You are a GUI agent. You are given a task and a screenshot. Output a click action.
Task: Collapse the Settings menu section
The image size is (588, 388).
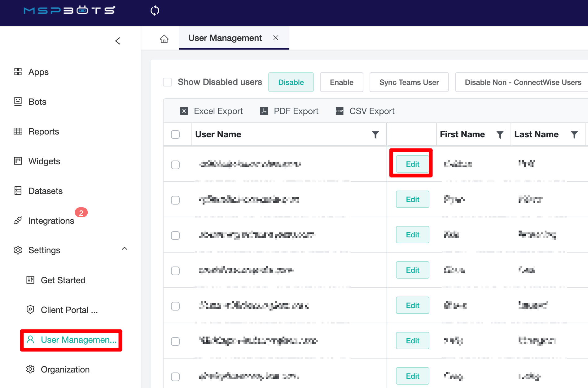point(125,249)
